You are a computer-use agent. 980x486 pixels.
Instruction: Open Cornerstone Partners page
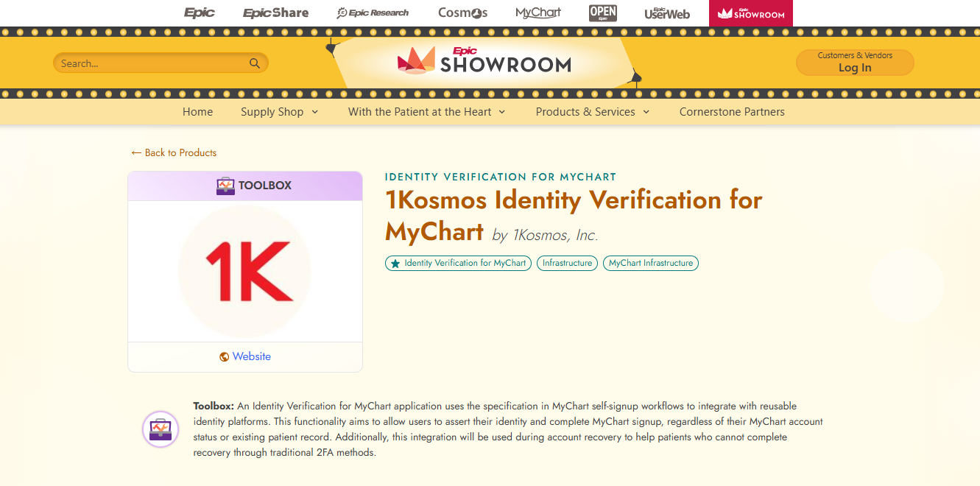(x=732, y=112)
